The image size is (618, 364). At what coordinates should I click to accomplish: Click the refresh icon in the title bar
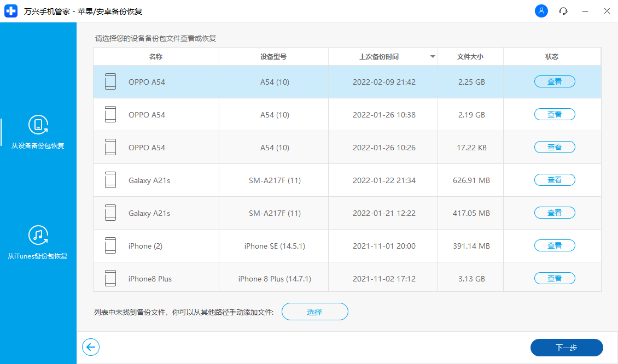pyautogui.click(x=563, y=11)
